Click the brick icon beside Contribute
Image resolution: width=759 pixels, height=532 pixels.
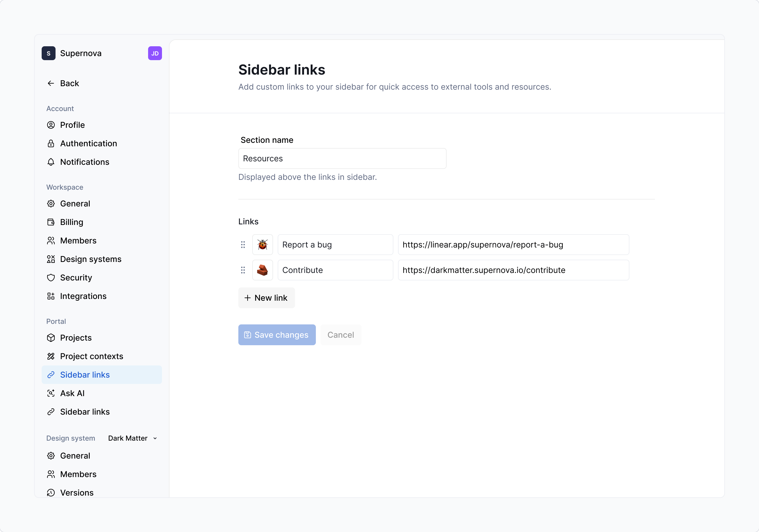(262, 270)
